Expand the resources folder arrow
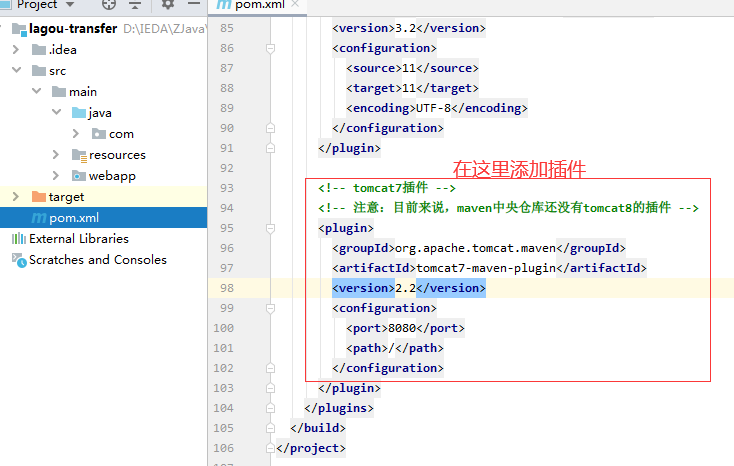Screen dimensions: 734x466 pos(56,154)
